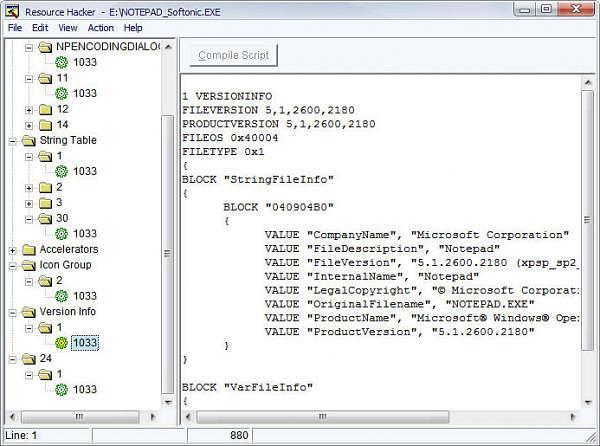Viewport: 600px width, 446px height.
Task: Expand the Accelerators node
Action: 13,251
